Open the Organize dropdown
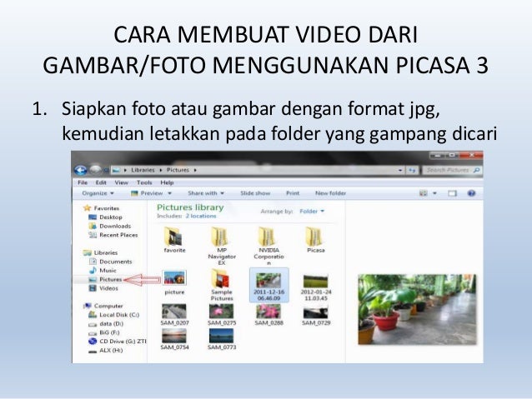Screen dimensions: 532x399 coord(98,193)
